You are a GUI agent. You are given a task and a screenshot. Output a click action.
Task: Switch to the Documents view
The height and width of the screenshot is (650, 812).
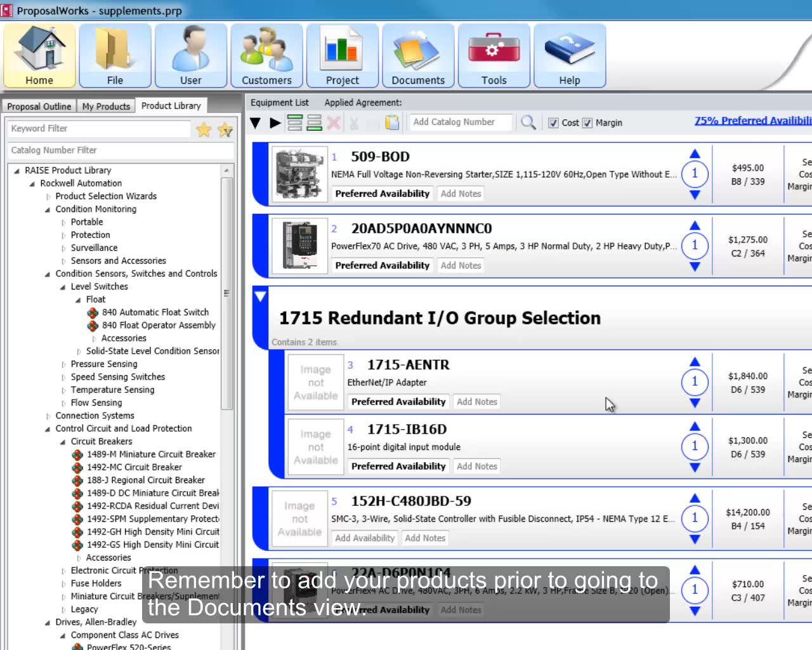418,56
